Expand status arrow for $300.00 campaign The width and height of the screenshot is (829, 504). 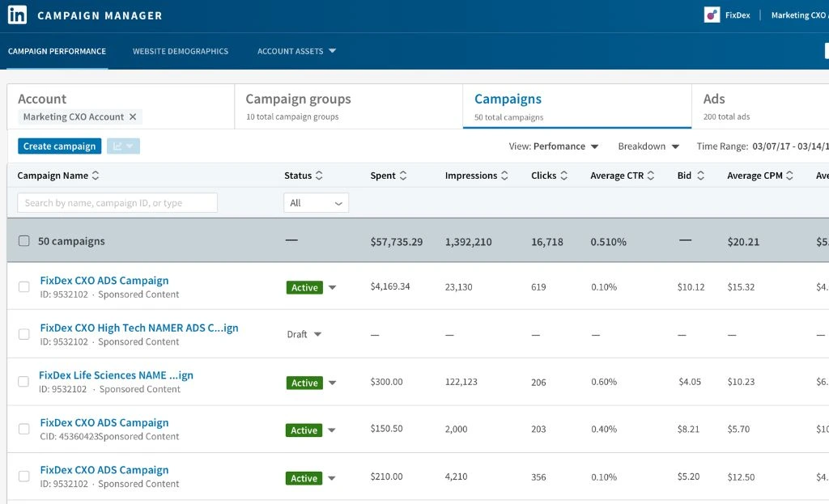click(333, 383)
